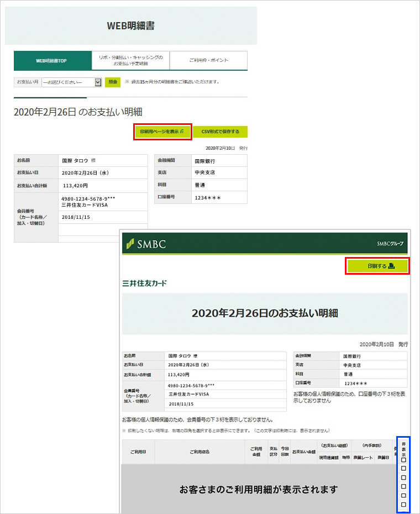Screen dimensions: 420x514
Task: Click 1234*** account number on WEB明細書 page
Action: point(208,198)
